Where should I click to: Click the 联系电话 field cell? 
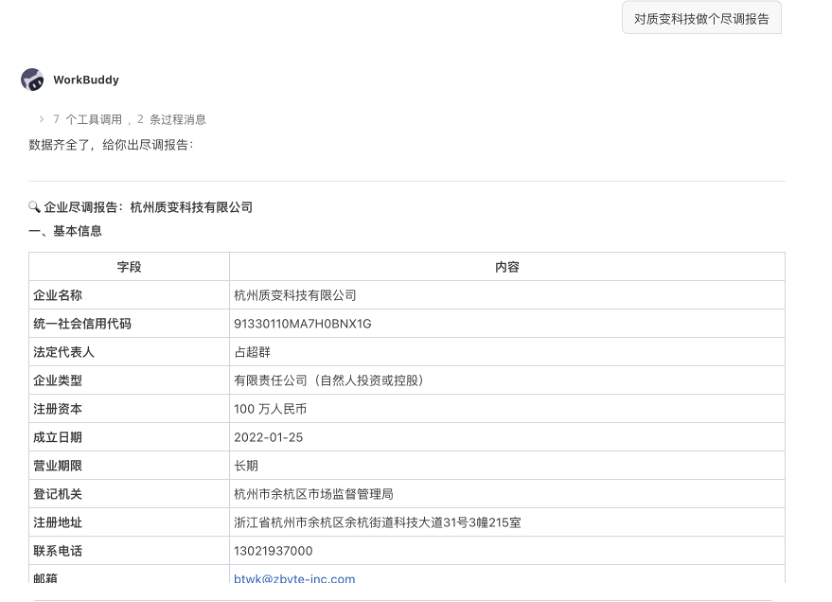(129, 551)
